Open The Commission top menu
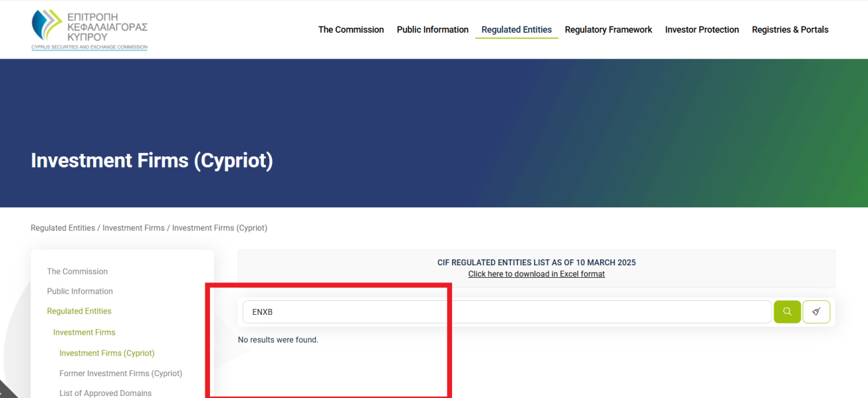The image size is (868, 398). click(351, 30)
